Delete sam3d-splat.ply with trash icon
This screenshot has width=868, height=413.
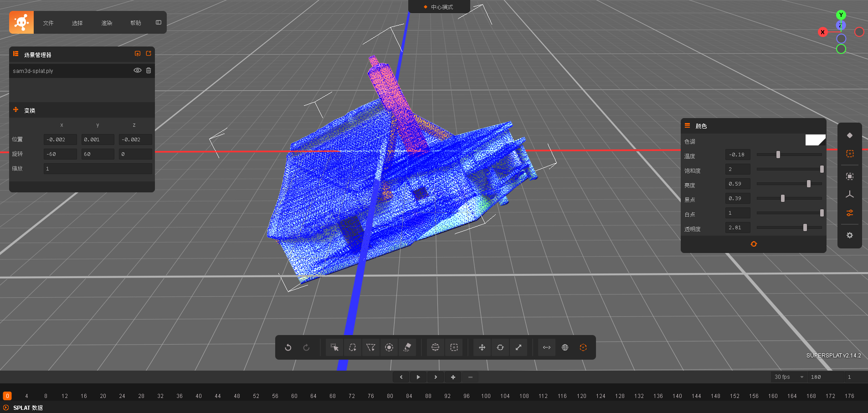[x=149, y=70]
